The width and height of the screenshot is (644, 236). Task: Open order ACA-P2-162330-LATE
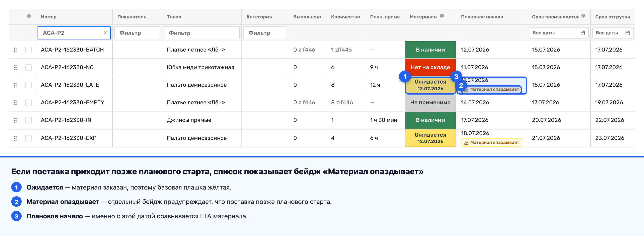(70, 85)
